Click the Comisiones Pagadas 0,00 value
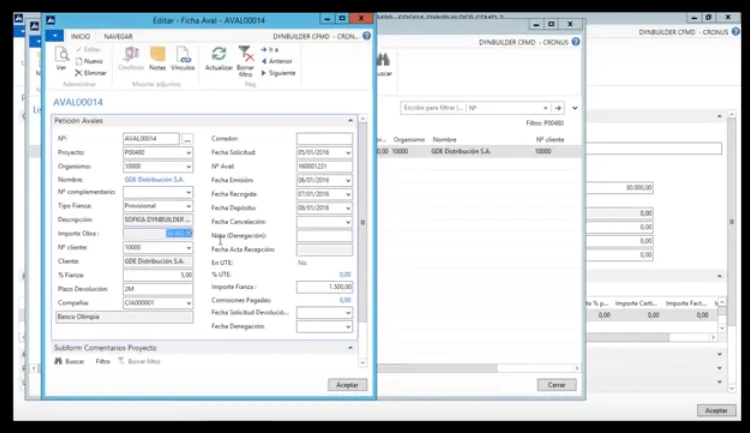Screen dimensions: 750x433 [x=345, y=300]
